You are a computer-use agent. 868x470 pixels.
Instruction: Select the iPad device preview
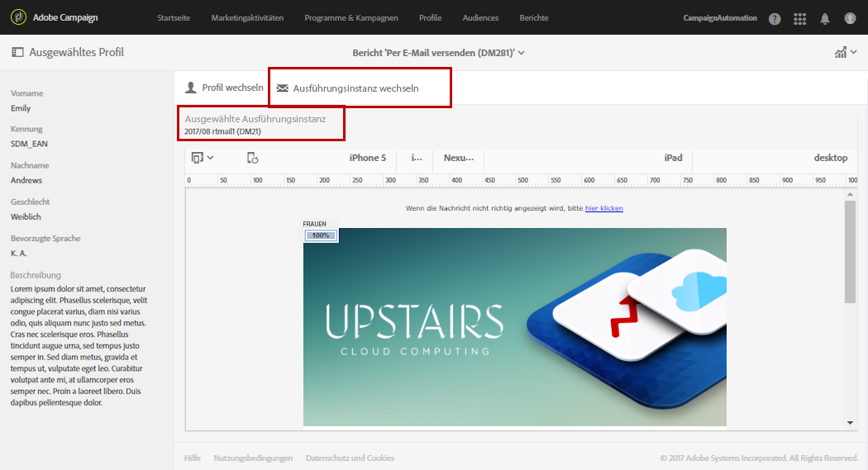coord(673,158)
